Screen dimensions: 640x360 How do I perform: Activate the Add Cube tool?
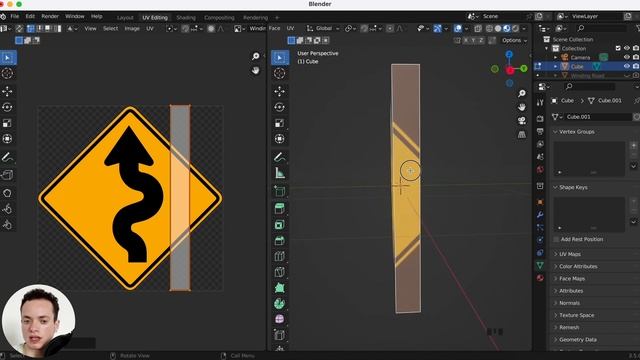(280, 191)
